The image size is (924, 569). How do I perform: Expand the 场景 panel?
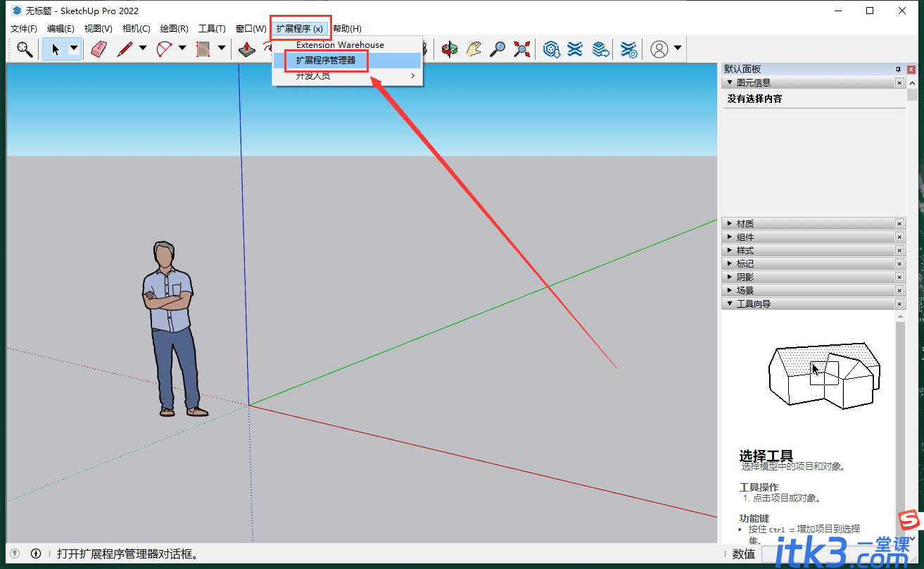coord(730,290)
